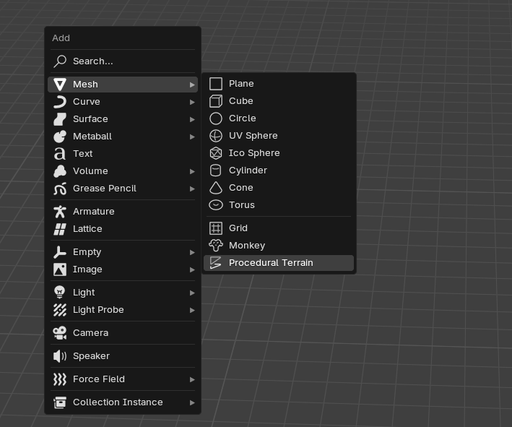Screen dimensions: 512x427
Task: Click the Ico Sphere icon
Action: [216, 153]
